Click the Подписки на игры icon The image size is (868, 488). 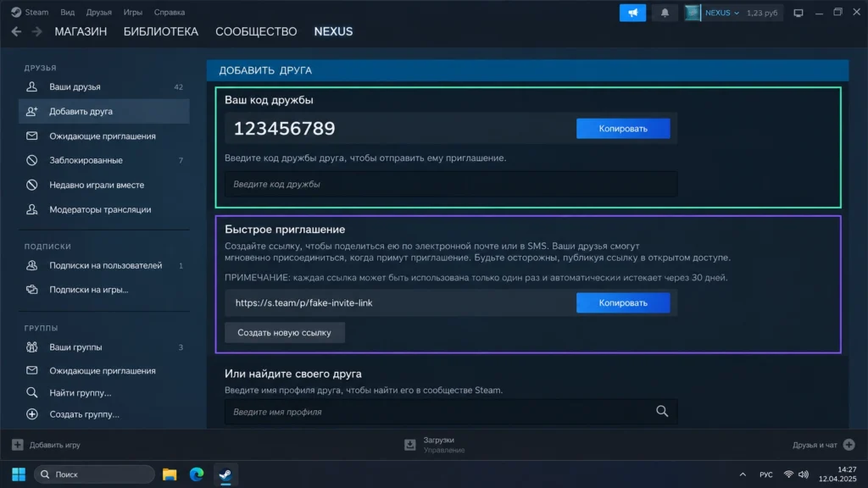pos(31,290)
